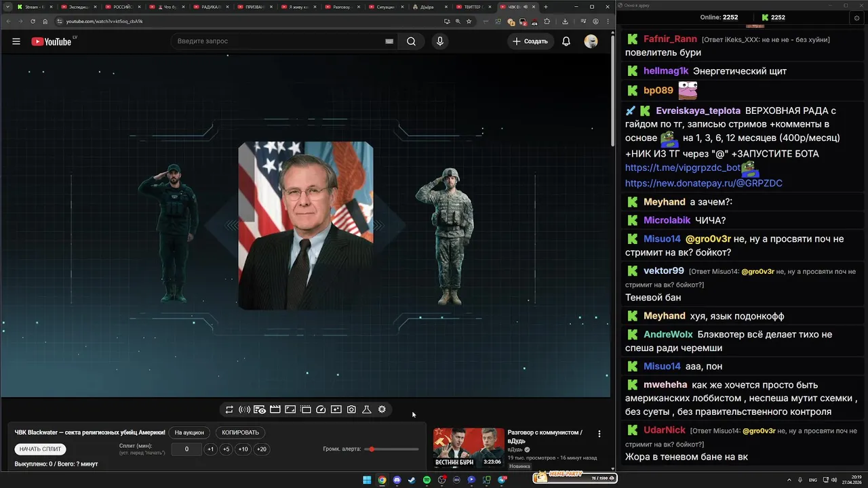Open Chrome extensions puzzle icon
The width and height of the screenshot is (868, 488).
[x=547, y=21]
